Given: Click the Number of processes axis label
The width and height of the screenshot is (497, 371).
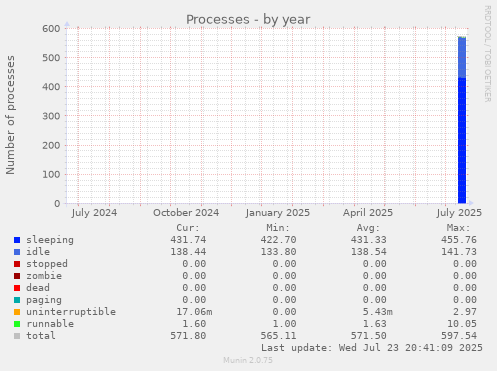Looking at the screenshot, I should click(11, 115).
